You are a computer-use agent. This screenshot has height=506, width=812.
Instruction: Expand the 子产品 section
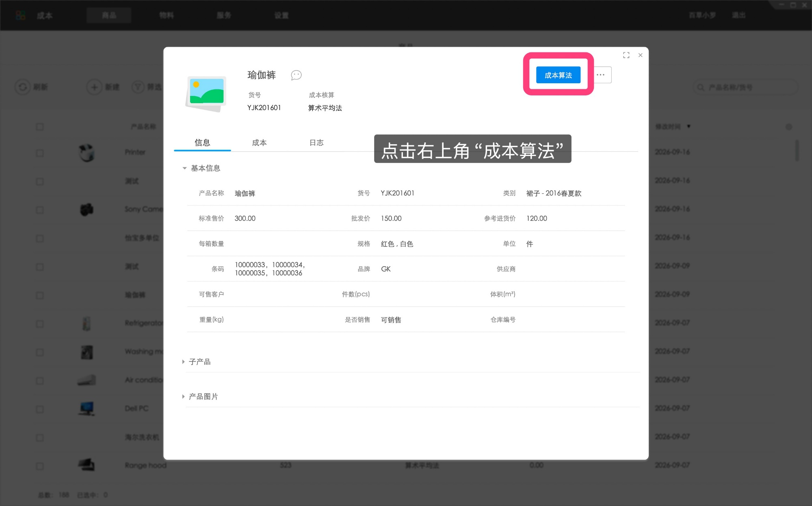click(x=183, y=362)
